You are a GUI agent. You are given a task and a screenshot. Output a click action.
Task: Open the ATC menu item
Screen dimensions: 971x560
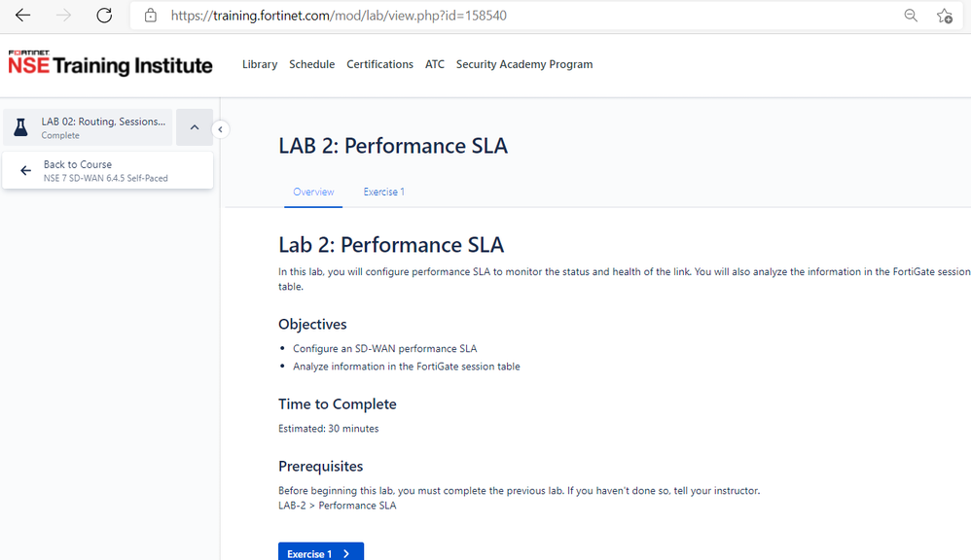435,64
